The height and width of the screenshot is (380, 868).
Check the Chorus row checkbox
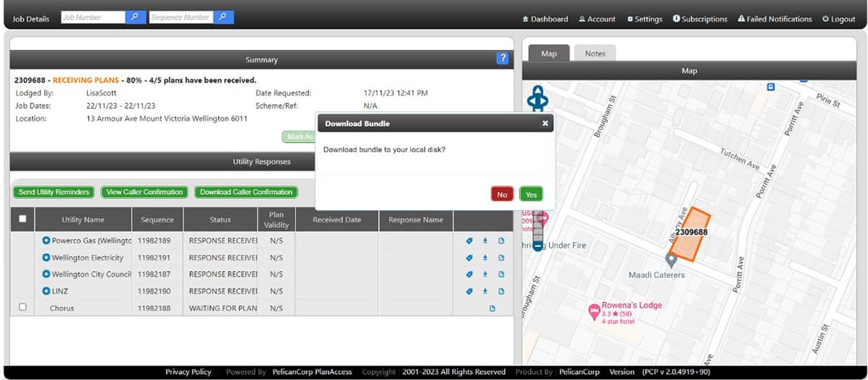coord(22,308)
